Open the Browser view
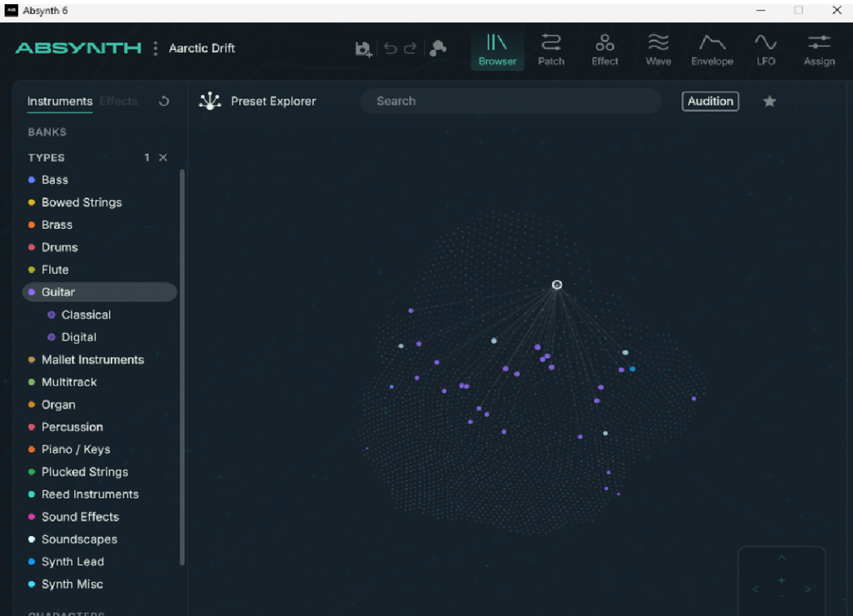 coord(497,50)
